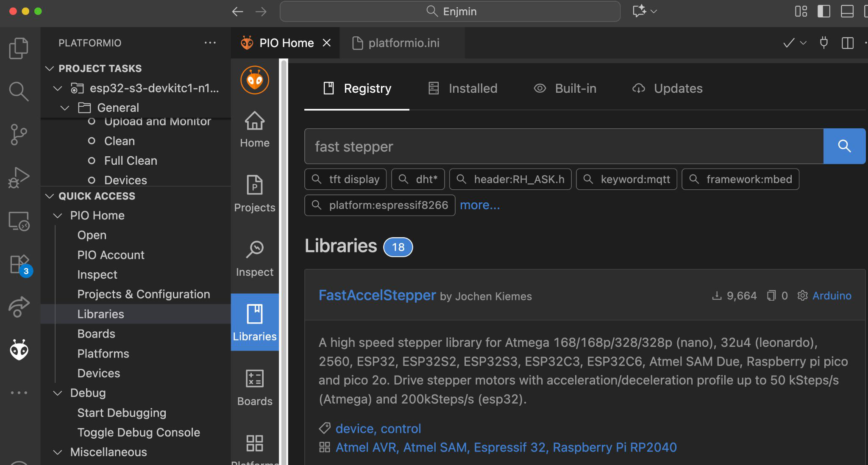Collapse the QUICK ACCESS section

(x=50, y=196)
